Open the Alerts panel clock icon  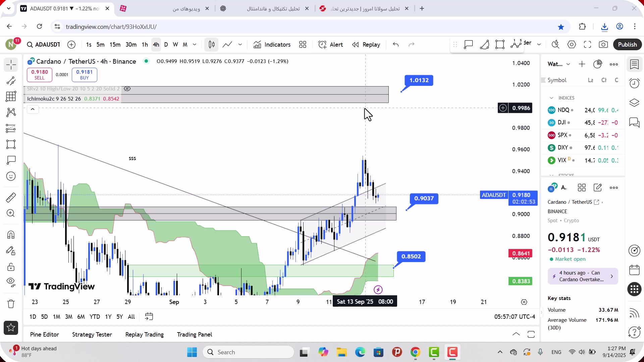point(634,83)
